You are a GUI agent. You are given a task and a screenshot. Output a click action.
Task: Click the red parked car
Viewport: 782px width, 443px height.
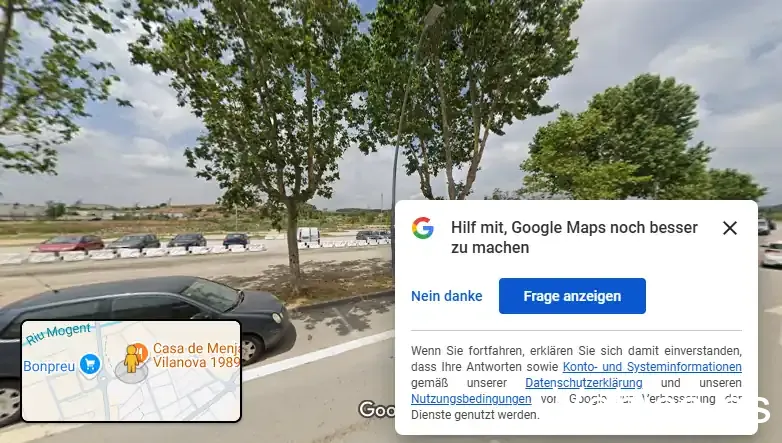point(71,244)
